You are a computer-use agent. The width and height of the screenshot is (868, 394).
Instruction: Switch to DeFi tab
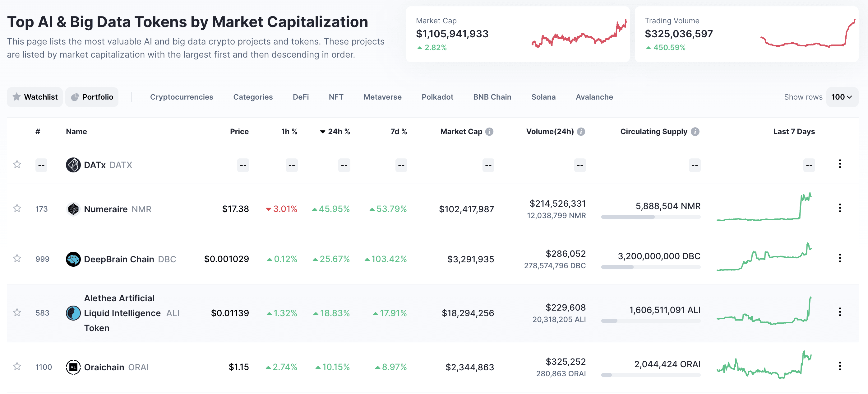pos(301,97)
